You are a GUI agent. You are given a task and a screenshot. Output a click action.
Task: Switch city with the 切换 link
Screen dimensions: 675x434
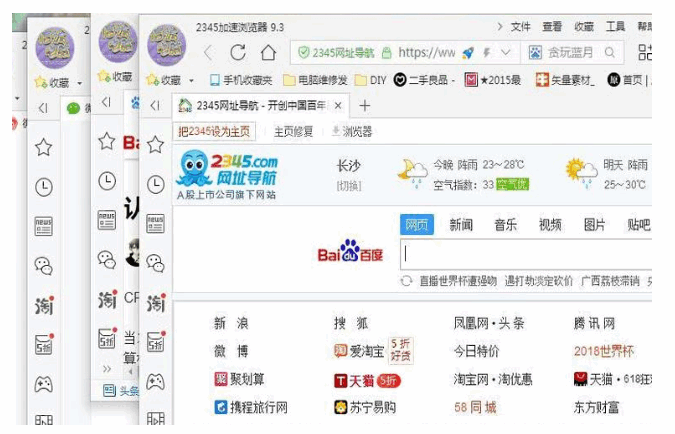pyautogui.click(x=349, y=186)
